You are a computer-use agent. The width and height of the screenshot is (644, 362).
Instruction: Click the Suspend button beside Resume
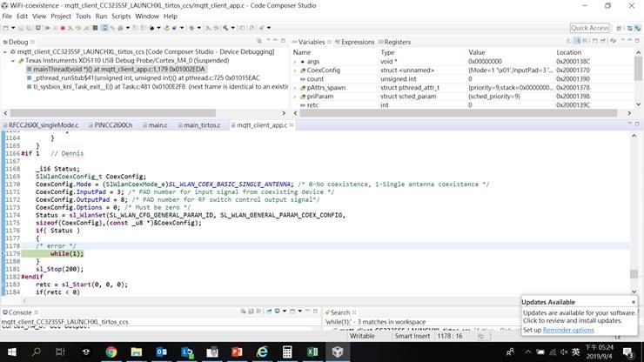[55, 28]
